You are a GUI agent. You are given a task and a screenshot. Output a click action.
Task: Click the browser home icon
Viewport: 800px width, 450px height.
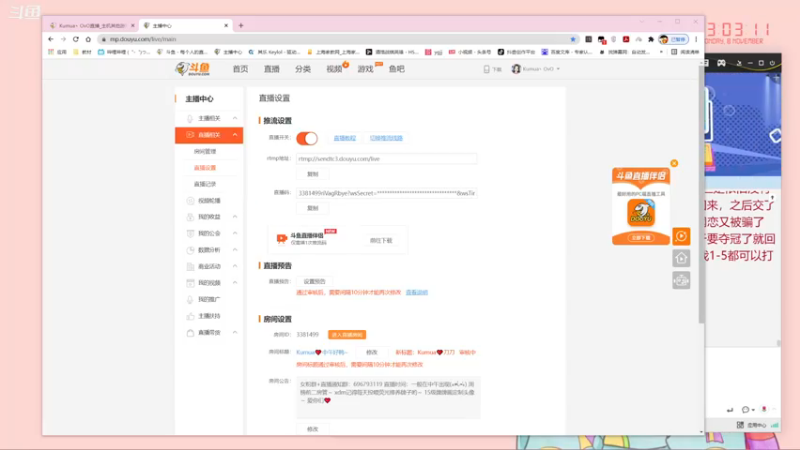[88, 39]
